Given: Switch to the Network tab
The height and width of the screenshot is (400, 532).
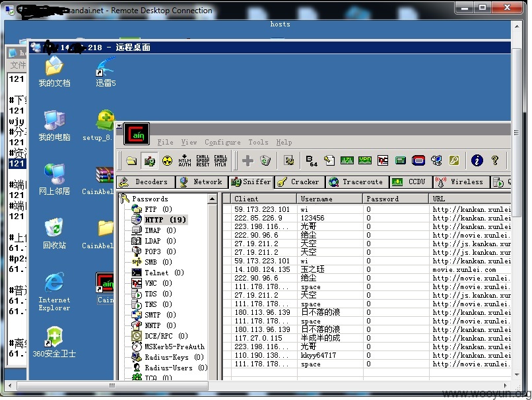Looking at the screenshot, I should point(201,182).
